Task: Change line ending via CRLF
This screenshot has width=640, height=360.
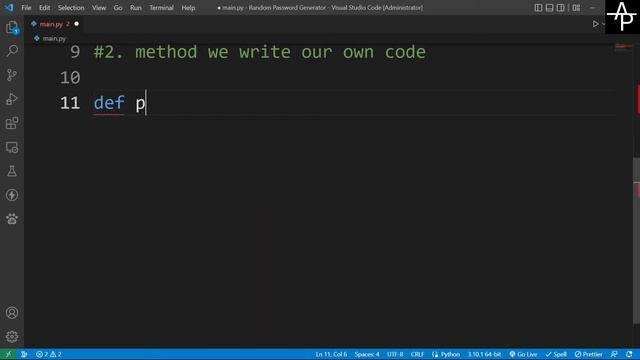Action: (x=417, y=354)
